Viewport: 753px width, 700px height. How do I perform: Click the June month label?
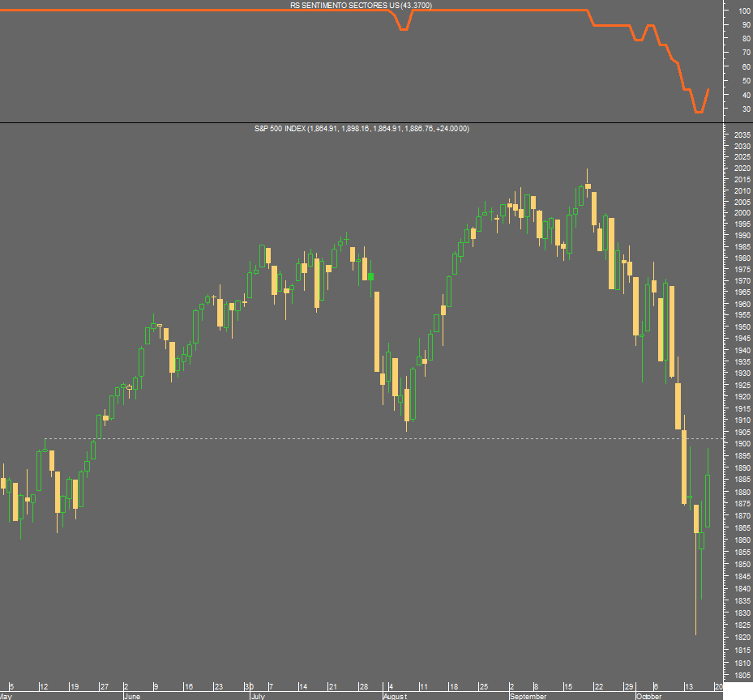[x=132, y=696]
